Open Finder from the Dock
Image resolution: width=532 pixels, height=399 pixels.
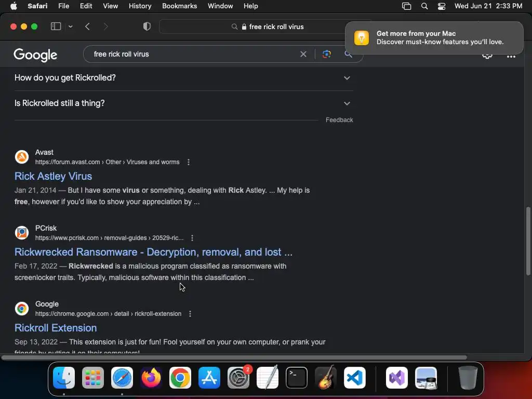coord(64,378)
